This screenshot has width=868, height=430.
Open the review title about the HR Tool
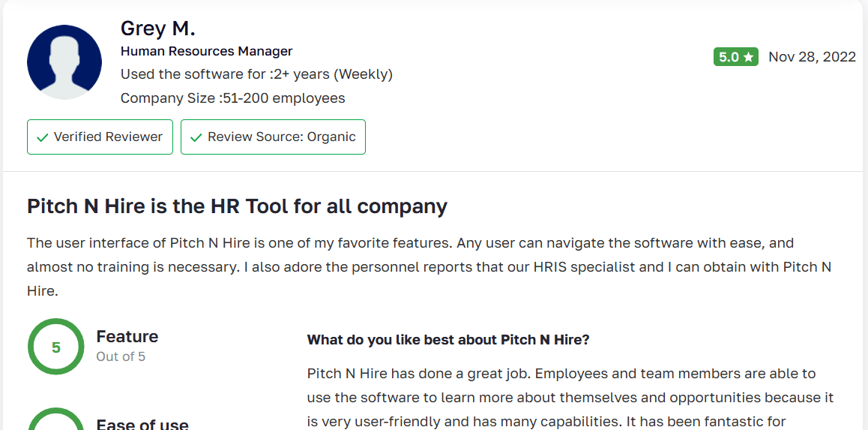pyautogui.click(x=237, y=206)
